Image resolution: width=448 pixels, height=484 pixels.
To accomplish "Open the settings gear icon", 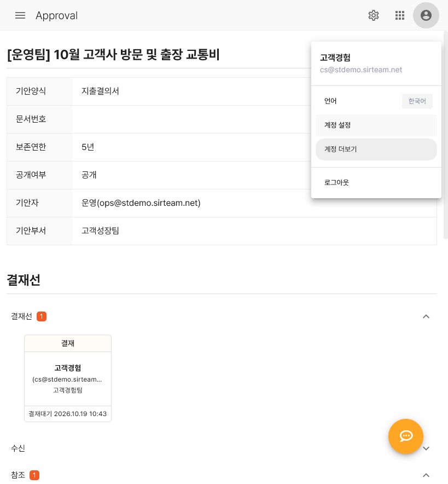I will (x=374, y=15).
